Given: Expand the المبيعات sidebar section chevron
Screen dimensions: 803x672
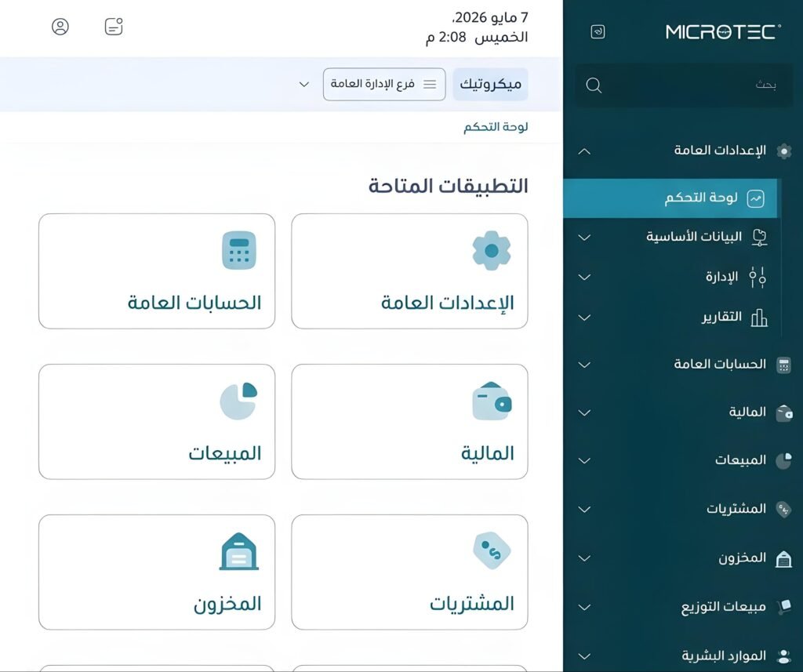Looking at the screenshot, I should 584,461.
